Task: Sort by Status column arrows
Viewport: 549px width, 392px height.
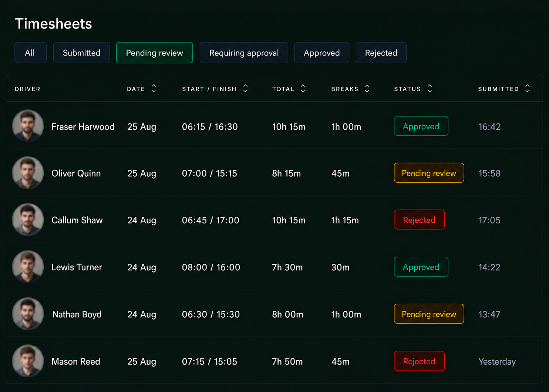Action: coord(430,89)
